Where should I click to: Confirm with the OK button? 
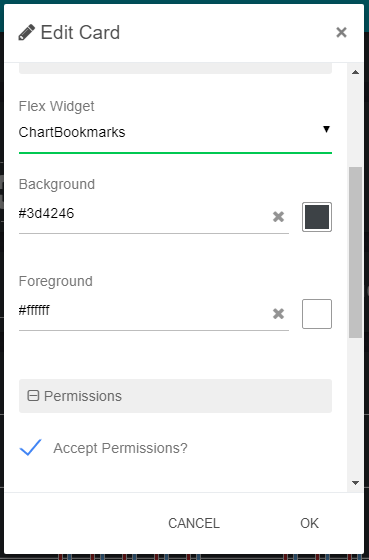click(x=309, y=523)
